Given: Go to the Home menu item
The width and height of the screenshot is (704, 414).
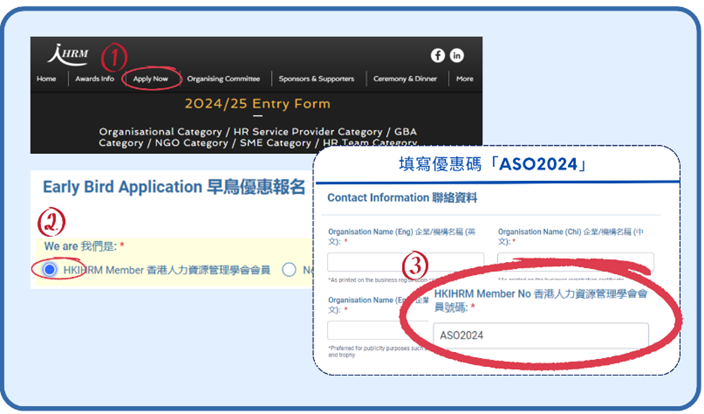Looking at the screenshot, I should point(46,79).
